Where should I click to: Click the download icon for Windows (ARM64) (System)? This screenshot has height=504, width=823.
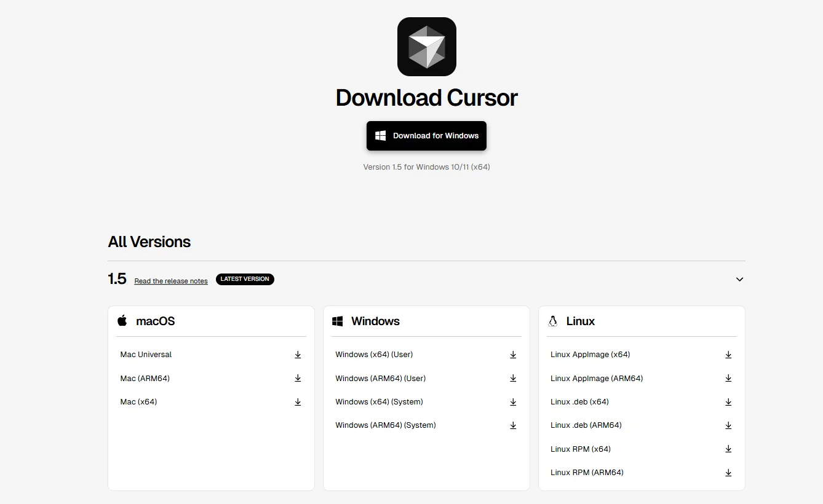[x=513, y=425]
